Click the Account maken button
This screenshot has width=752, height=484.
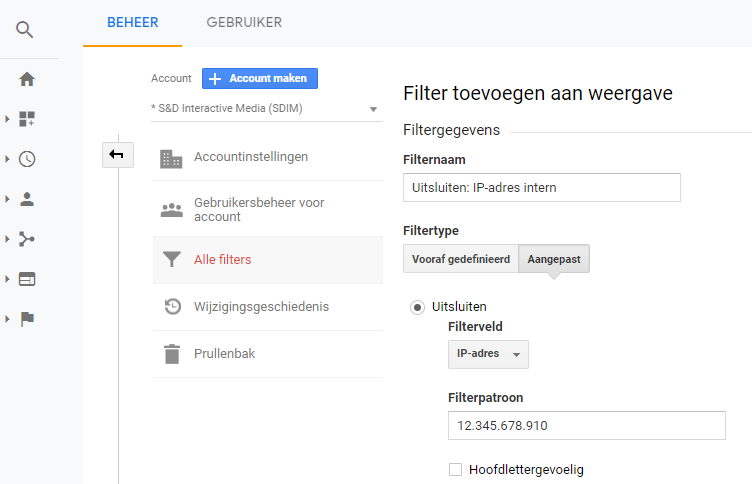[259, 79]
